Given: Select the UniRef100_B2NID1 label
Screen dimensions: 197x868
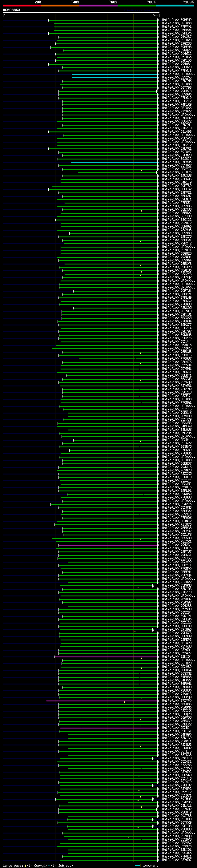Looking at the screenshot, I should click(176, 850).
